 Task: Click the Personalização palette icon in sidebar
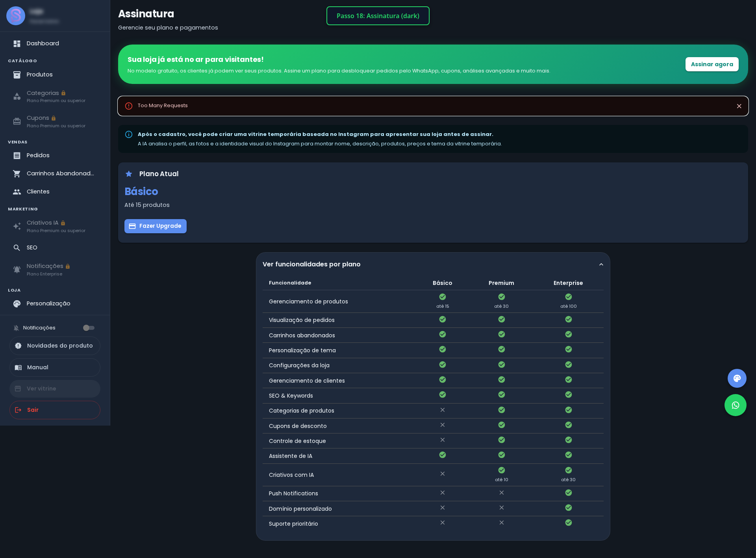17,304
